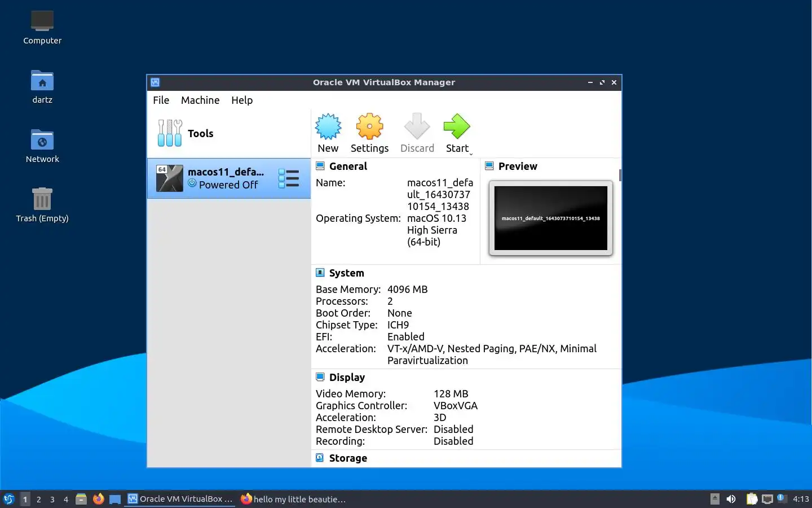
Task: Click the show desktop taskbar icon
Action: [115, 499]
